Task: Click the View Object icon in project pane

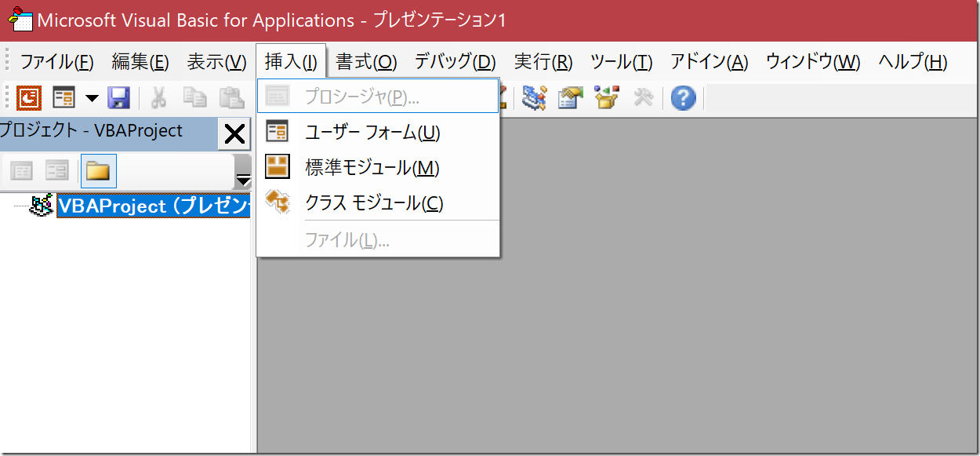Action: pyautogui.click(x=57, y=170)
